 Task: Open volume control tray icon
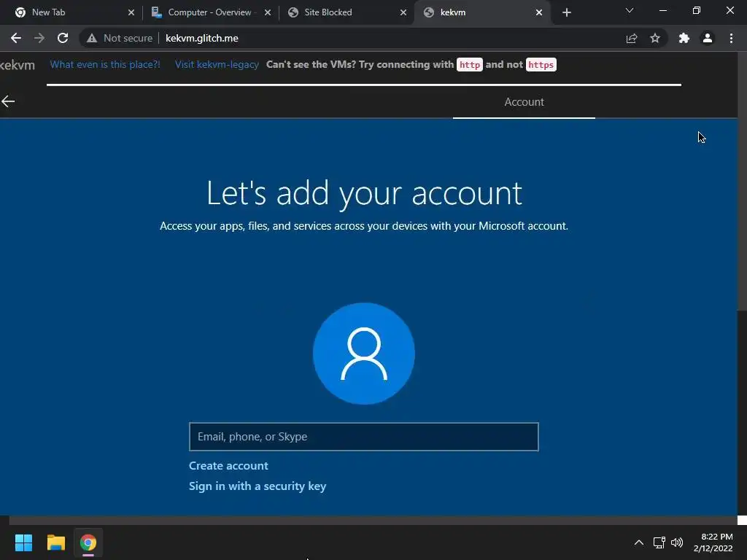point(677,542)
